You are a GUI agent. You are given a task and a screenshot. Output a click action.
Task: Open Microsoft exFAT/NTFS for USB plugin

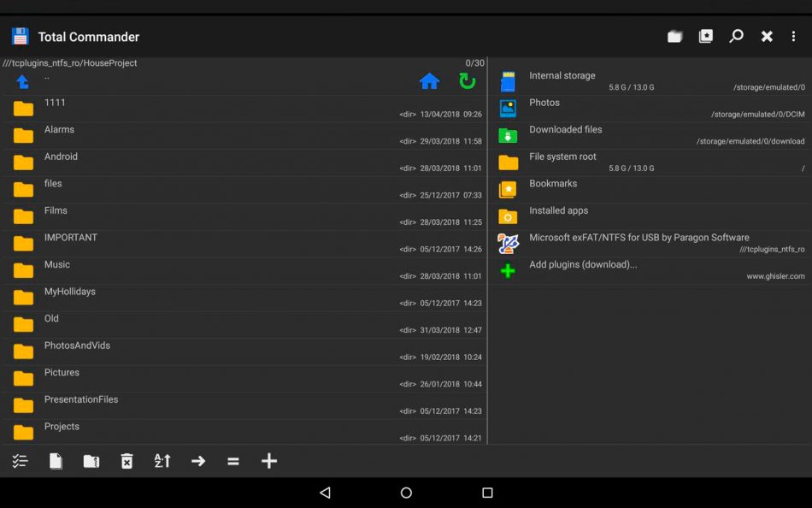tap(650, 243)
